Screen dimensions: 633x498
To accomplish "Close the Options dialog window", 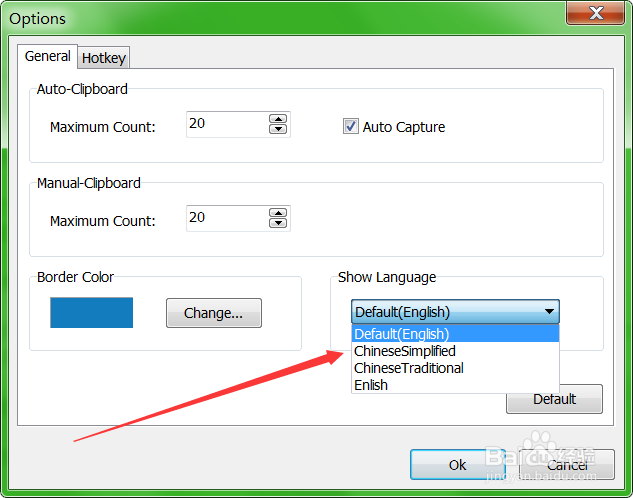I will 596,13.
